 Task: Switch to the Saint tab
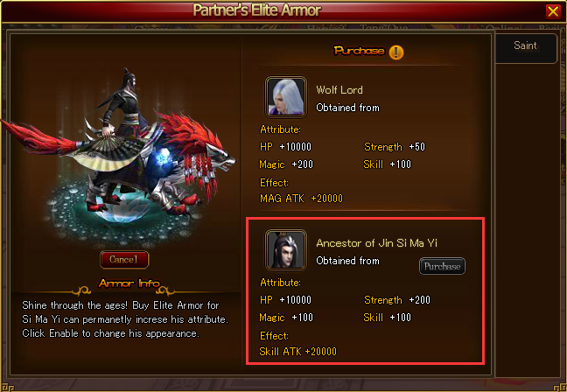coord(525,45)
